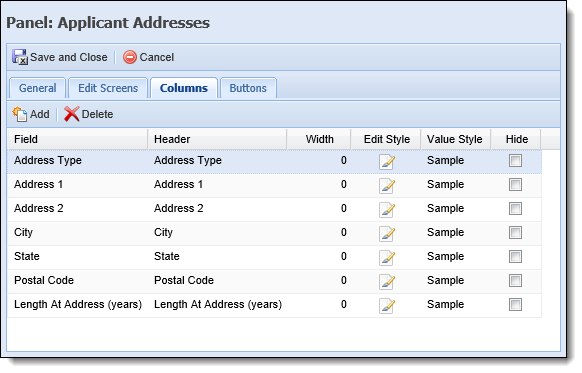The height and width of the screenshot is (373, 582).
Task: Click the Width column header
Action: [319, 139]
